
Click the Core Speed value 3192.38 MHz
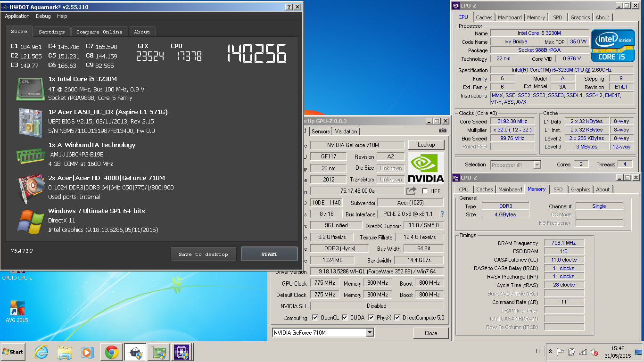512,121
